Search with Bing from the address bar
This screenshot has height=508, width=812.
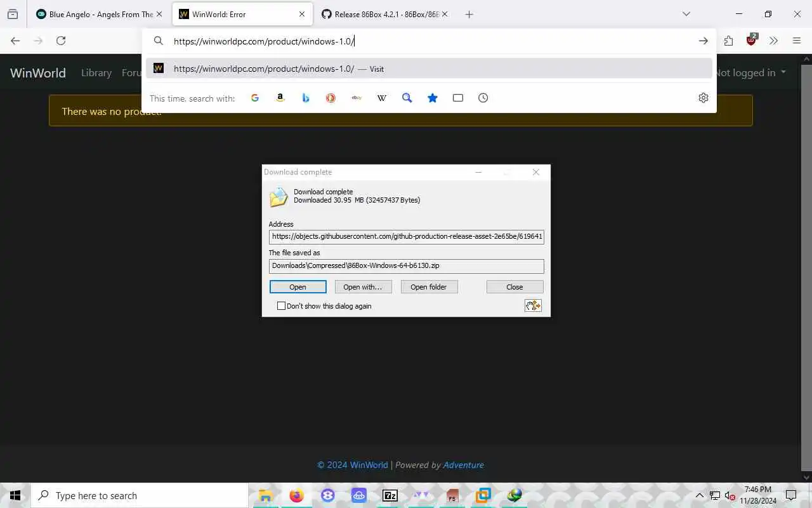tap(306, 98)
